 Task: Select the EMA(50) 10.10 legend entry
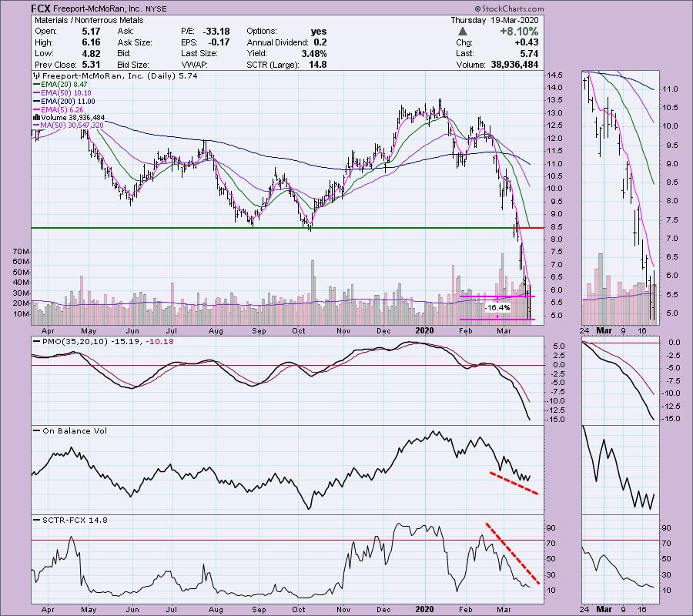[62, 93]
